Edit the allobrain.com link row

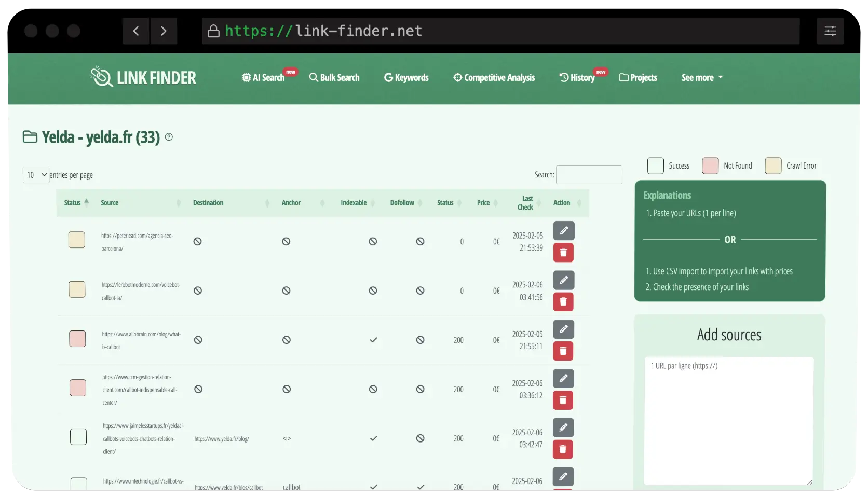(x=564, y=329)
